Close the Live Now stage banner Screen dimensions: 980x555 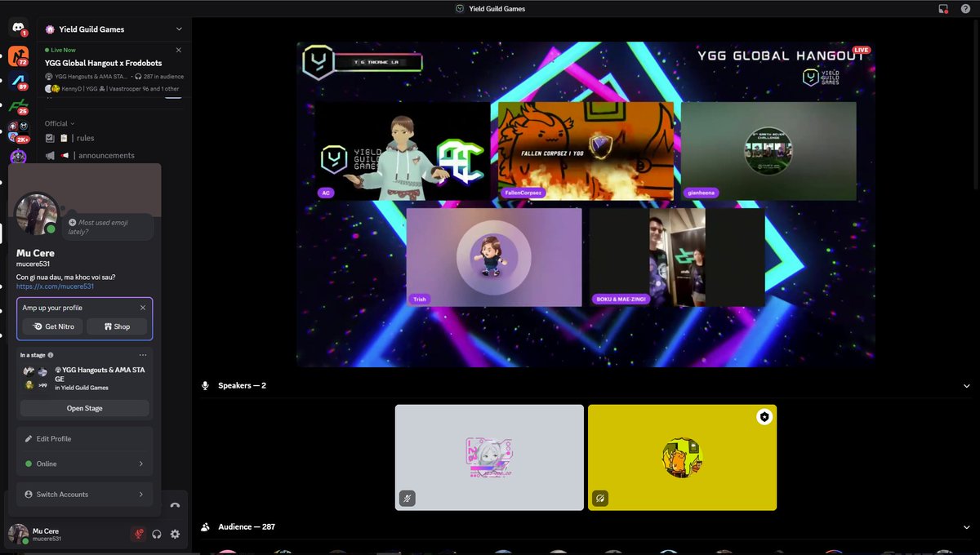pos(179,50)
